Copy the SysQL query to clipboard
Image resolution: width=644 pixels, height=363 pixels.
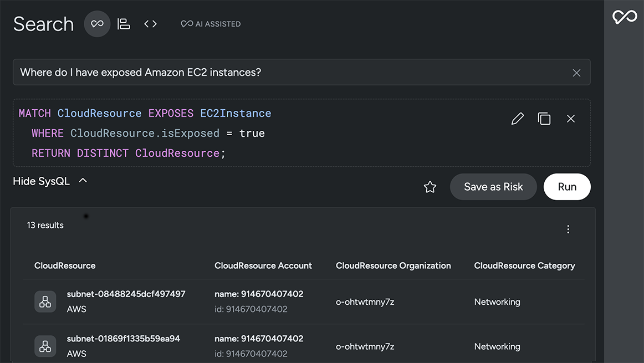[544, 119]
